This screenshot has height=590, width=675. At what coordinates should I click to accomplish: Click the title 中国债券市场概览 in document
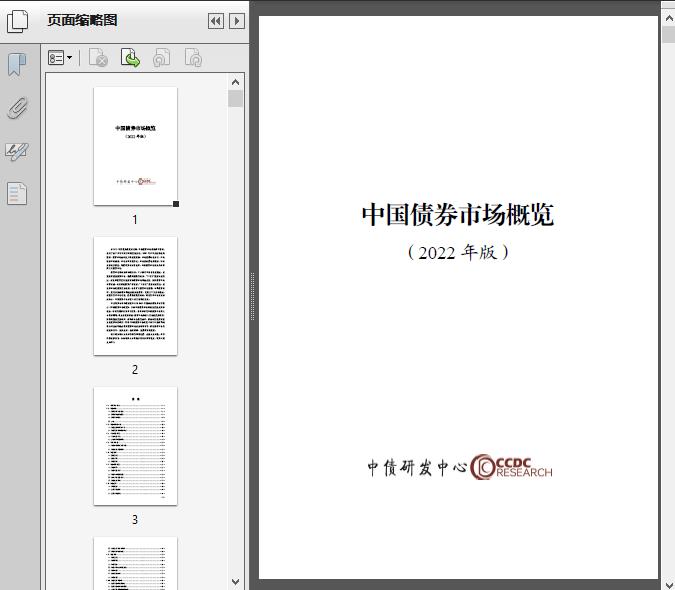(x=458, y=214)
